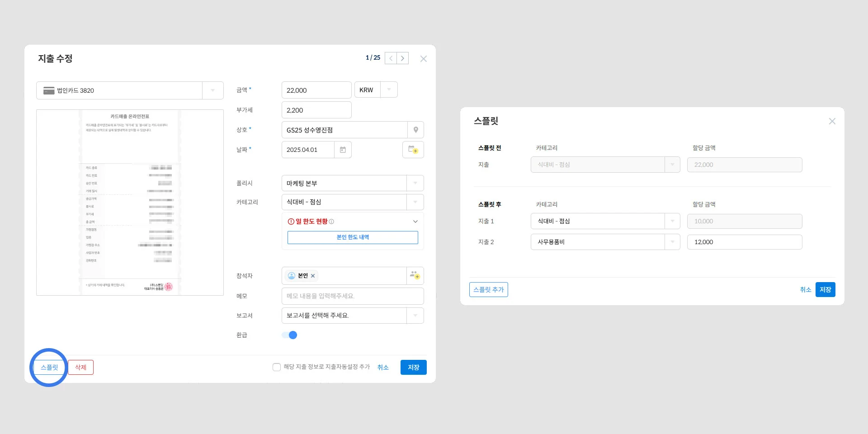Viewport: 868px width, 434px height.
Task: Click the 메모 input field
Action: pyautogui.click(x=353, y=296)
